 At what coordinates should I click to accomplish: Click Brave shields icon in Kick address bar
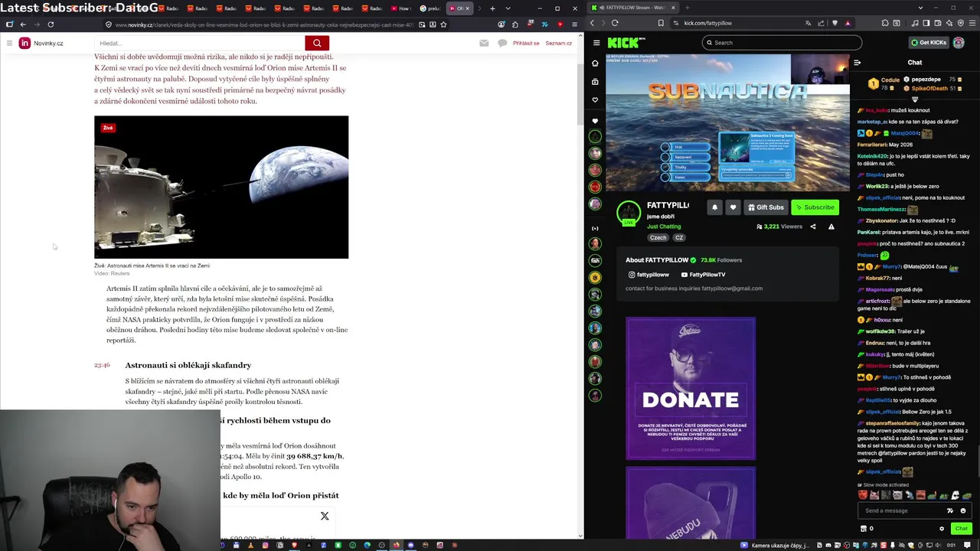pyautogui.click(x=835, y=23)
